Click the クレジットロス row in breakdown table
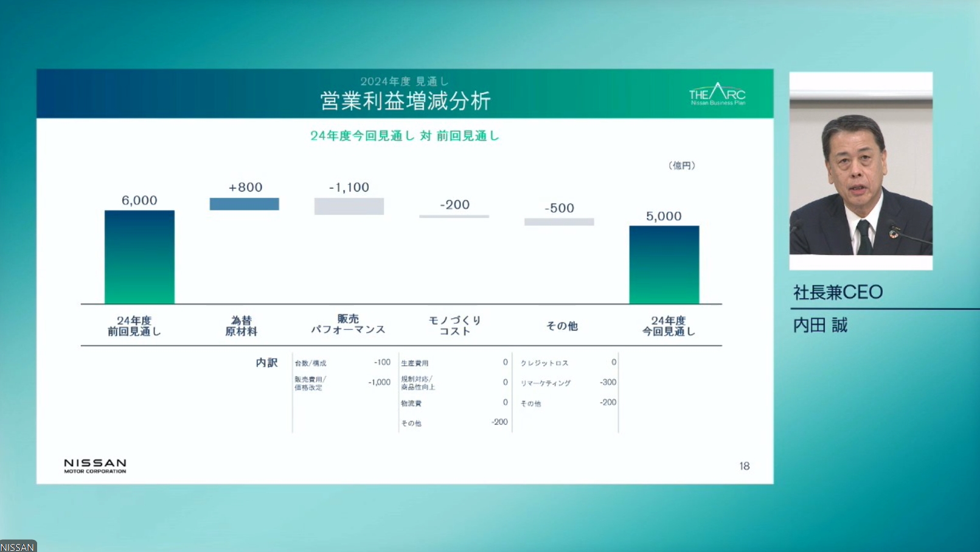The height and width of the screenshot is (552, 980). [544, 362]
